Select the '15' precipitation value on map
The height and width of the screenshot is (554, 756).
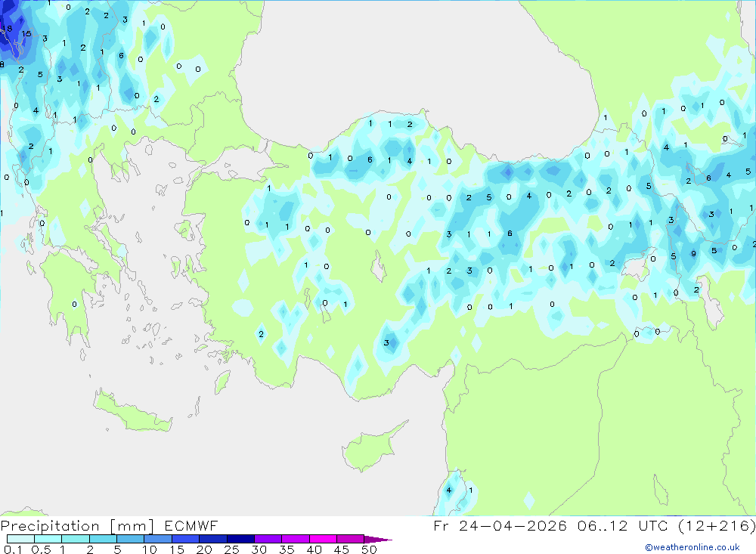pyautogui.click(x=26, y=34)
